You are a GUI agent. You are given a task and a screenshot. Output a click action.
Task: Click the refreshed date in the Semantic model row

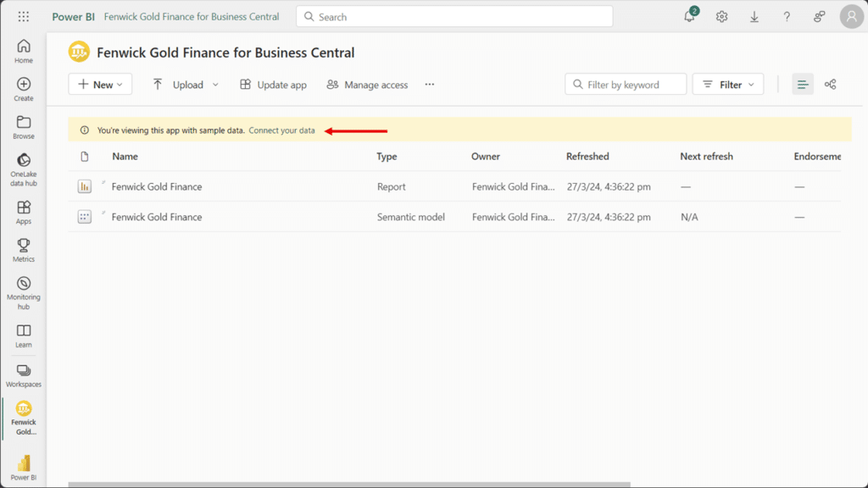tap(609, 217)
